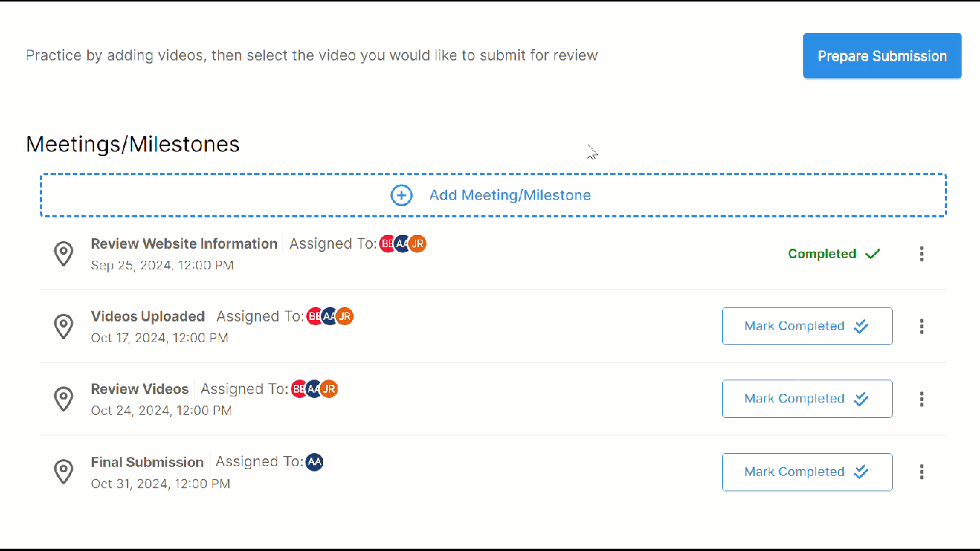Select the AA avatar assigned to Final Submission
The height and width of the screenshot is (551, 980).
point(314,461)
